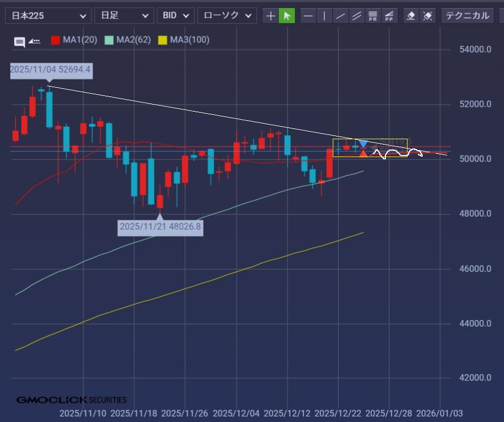Open the ローソク chart type dropdown
Image resolution: width=504 pixels, height=422 pixels.
tap(227, 16)
